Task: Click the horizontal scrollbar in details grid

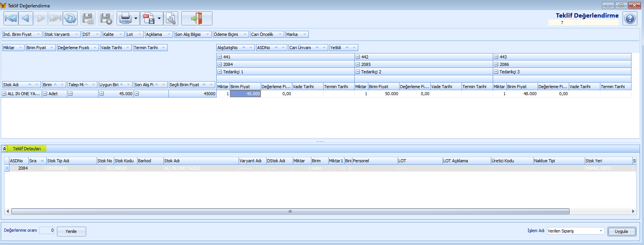Action: click(x=290, y=211)
